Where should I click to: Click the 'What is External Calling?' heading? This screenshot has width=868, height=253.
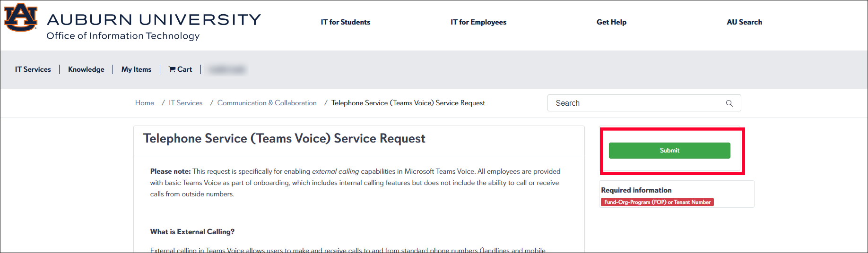pos(192,232)
